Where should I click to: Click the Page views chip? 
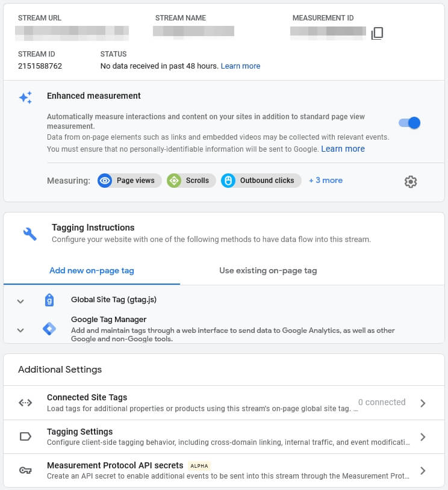tap(129, 181)
